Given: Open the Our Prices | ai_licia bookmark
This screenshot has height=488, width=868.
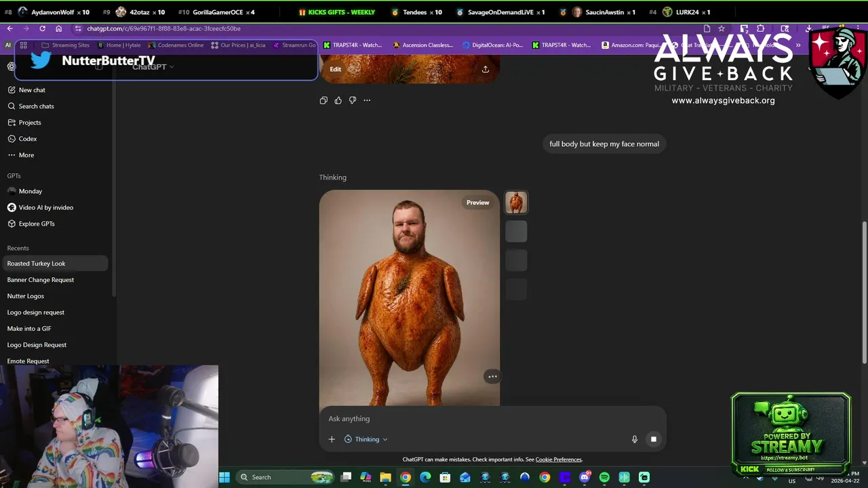Looking at the screenshot, I should click(238, 45).
